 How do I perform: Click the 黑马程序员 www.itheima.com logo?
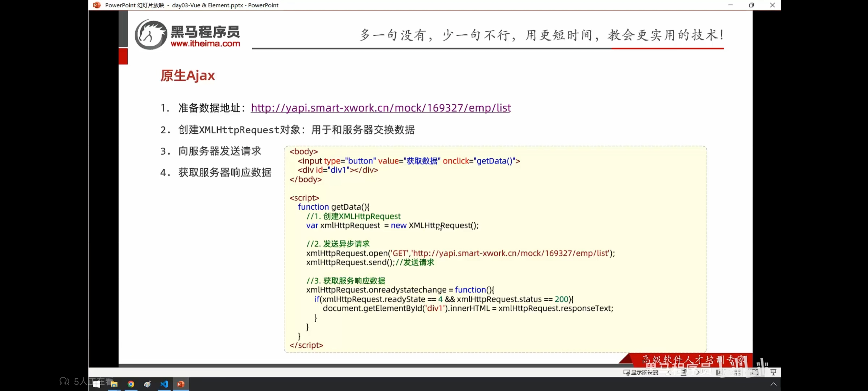click(187, 35)
